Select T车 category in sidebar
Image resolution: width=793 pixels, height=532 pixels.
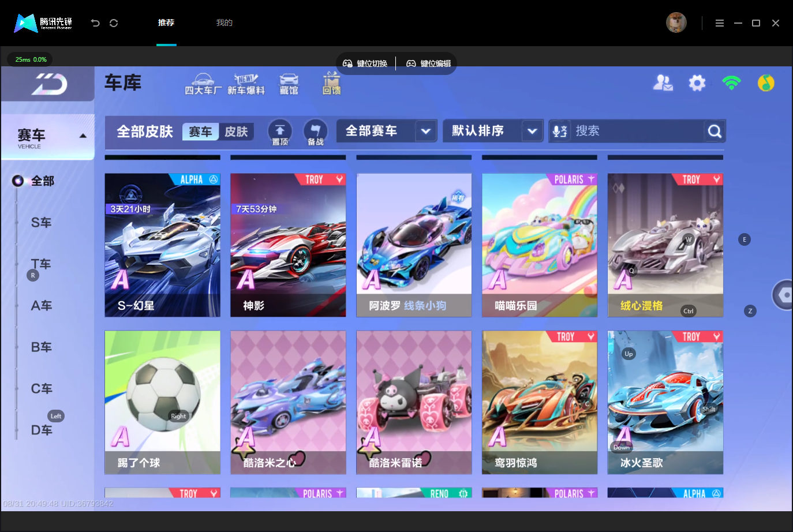click(41, 264)
